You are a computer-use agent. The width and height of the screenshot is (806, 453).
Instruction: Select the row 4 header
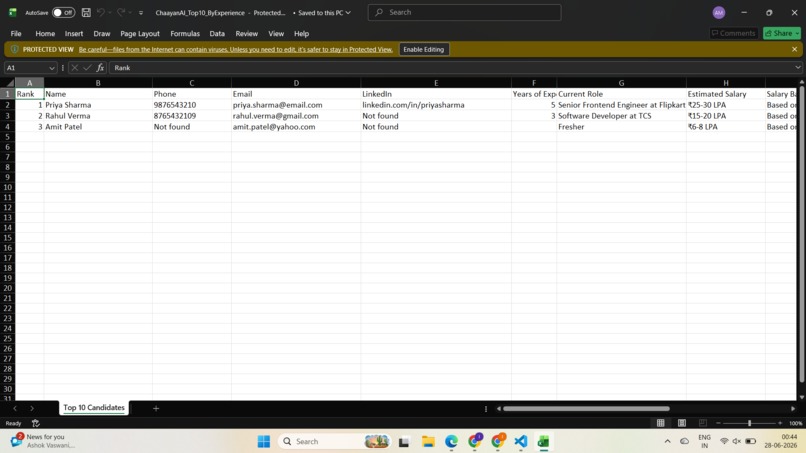coord(8,126)
